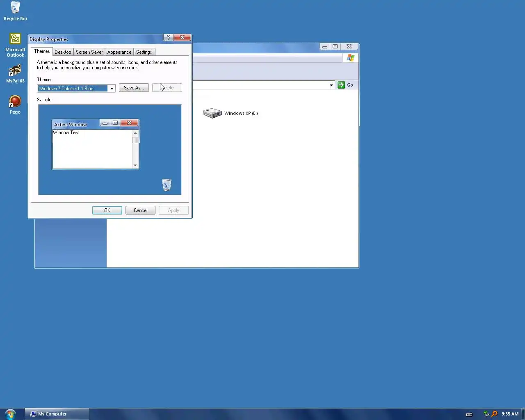Minimize the My Computer window
The width and height of the screenshot is (525, 420).
(x=324, y=47)
